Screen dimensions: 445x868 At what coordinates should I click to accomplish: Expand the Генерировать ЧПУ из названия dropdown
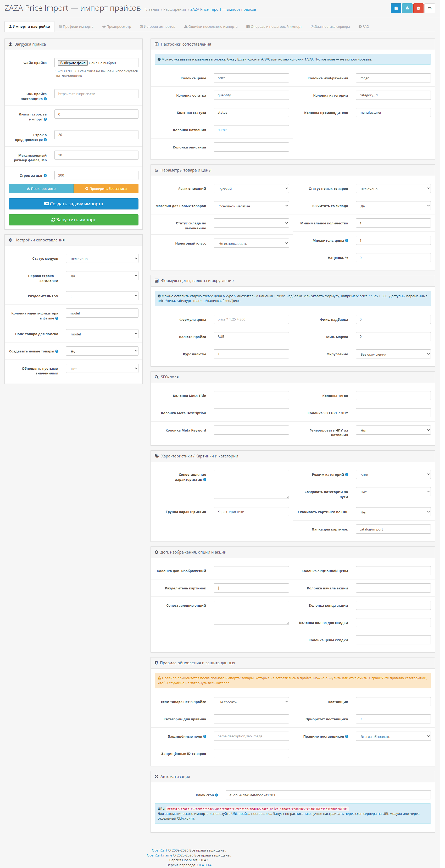393,430
